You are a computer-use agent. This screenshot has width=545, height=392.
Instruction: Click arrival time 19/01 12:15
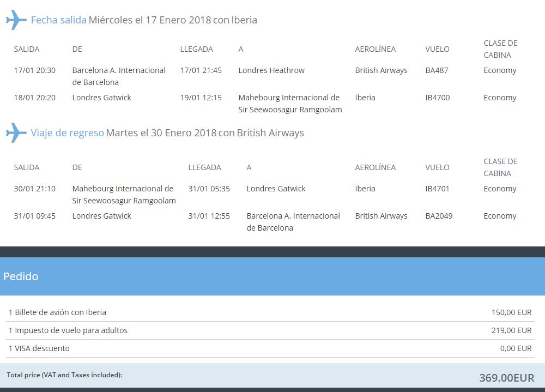coord(201,98)
